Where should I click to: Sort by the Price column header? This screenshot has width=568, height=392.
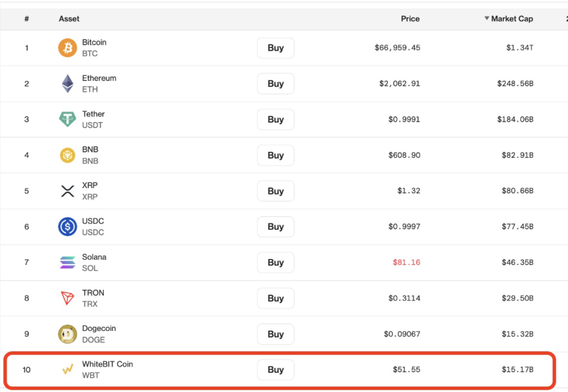pos(410,18)
